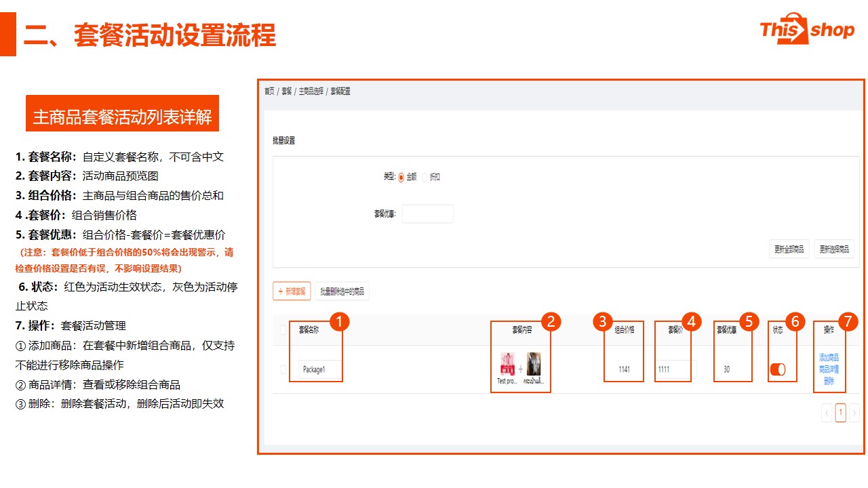Select the 折扣 radio button
868x488 pixels.
point(425,178)
